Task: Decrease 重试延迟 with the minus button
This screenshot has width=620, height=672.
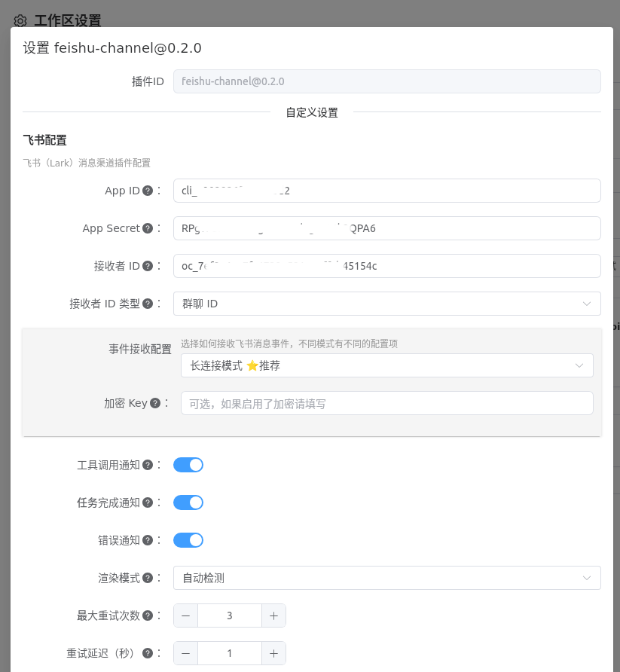Action: (185, 652)
